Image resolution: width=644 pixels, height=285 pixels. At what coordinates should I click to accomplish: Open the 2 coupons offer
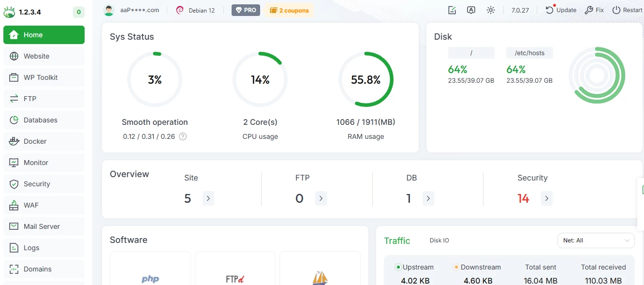click(x=289, y=10)
